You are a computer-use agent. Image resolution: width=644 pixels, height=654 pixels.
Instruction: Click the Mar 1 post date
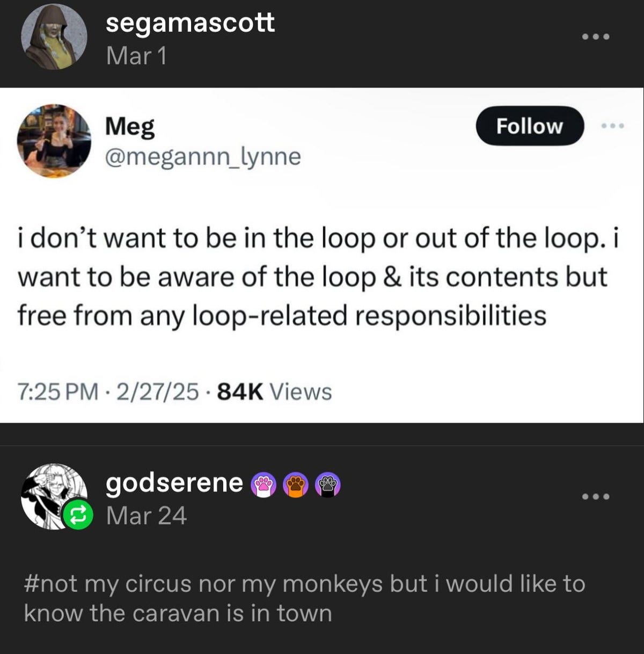coord(136,55)
